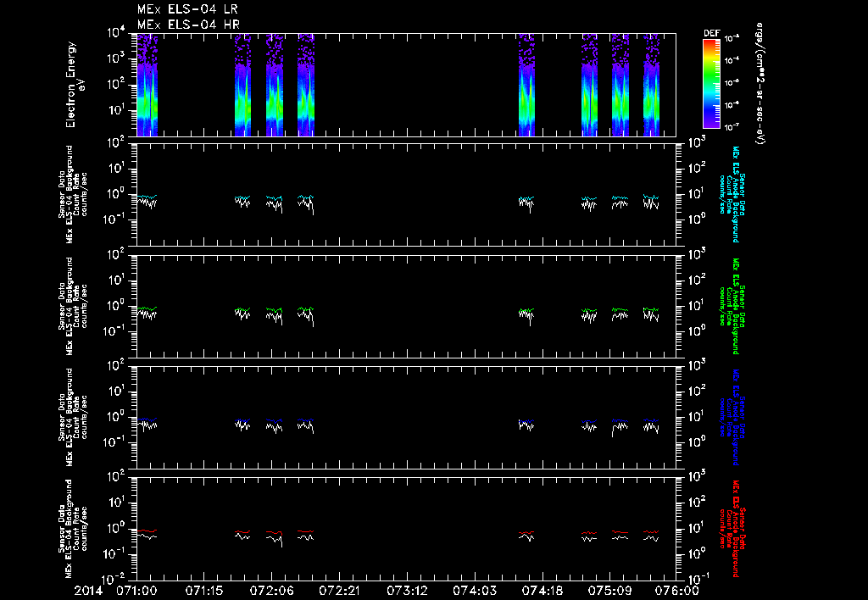Click the red trace segment at 071:00
The width and height of the screenshot is (868, 600).
[147, 531]
